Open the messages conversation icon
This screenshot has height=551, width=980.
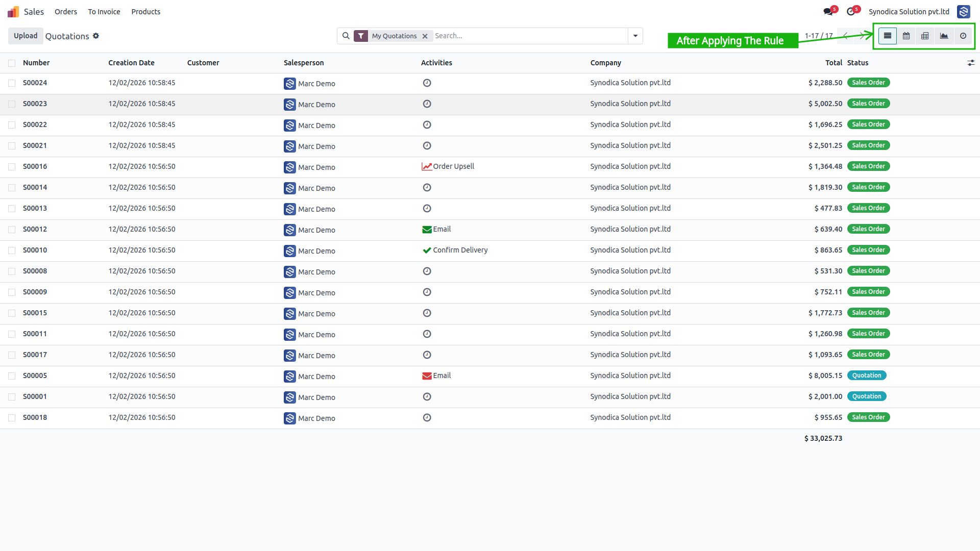point(828,11)
